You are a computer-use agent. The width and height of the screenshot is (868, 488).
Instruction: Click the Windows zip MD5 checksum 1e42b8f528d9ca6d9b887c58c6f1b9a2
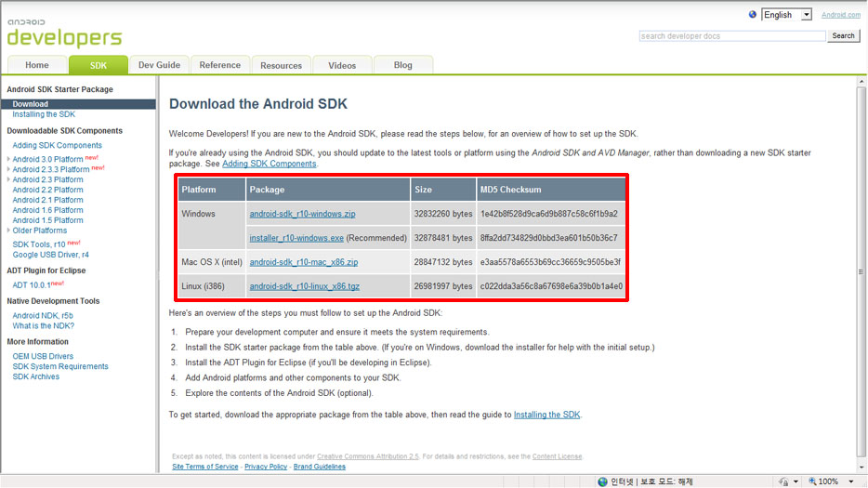tap(548, 214)
